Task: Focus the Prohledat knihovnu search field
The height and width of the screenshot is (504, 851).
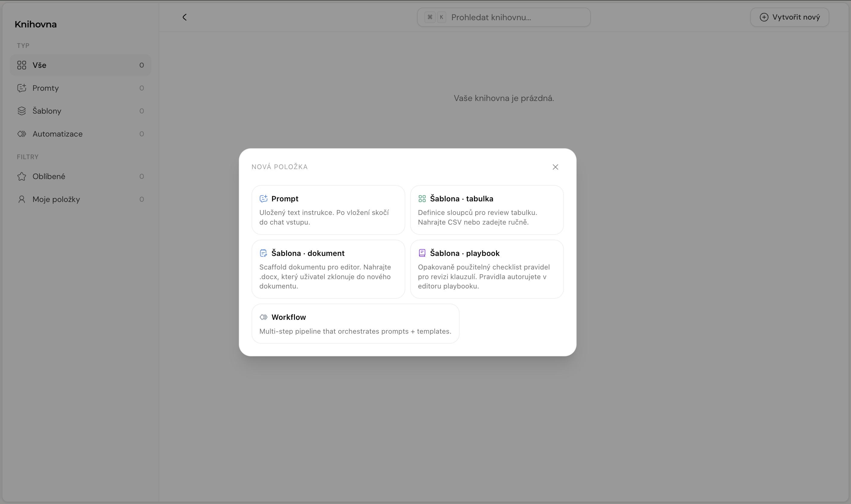Action: [x=504, y=17]
